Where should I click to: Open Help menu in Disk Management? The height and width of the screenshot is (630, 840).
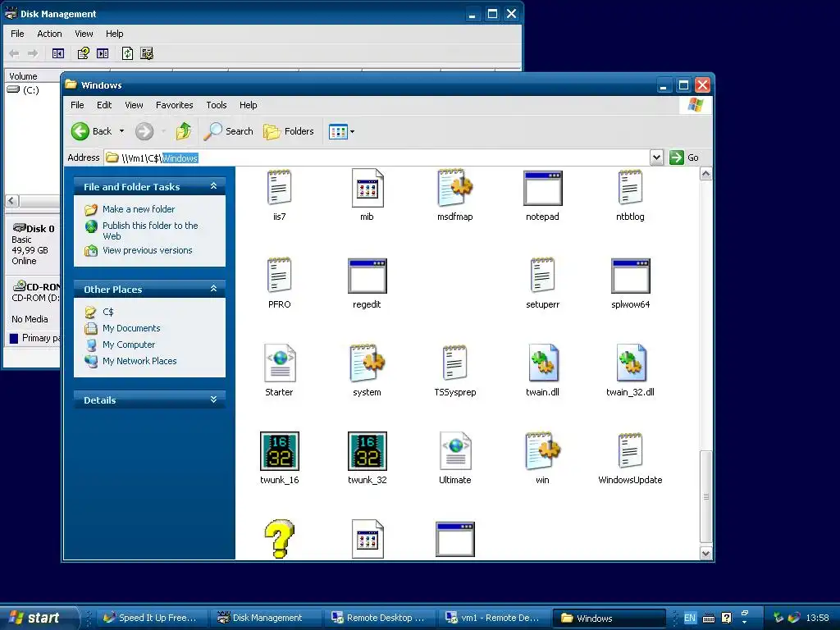point(114,34)
